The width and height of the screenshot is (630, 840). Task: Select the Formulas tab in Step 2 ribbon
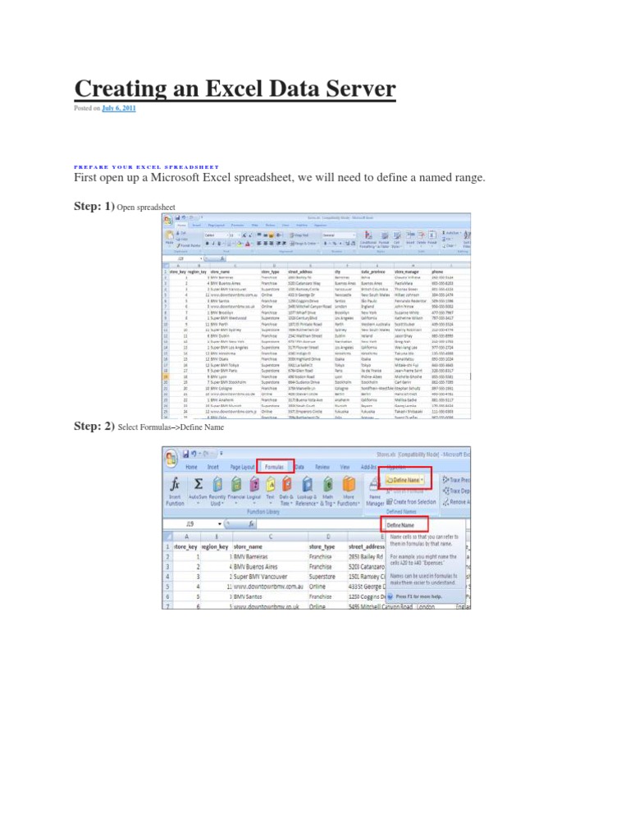pyautogui.click(x=274, y=467)
